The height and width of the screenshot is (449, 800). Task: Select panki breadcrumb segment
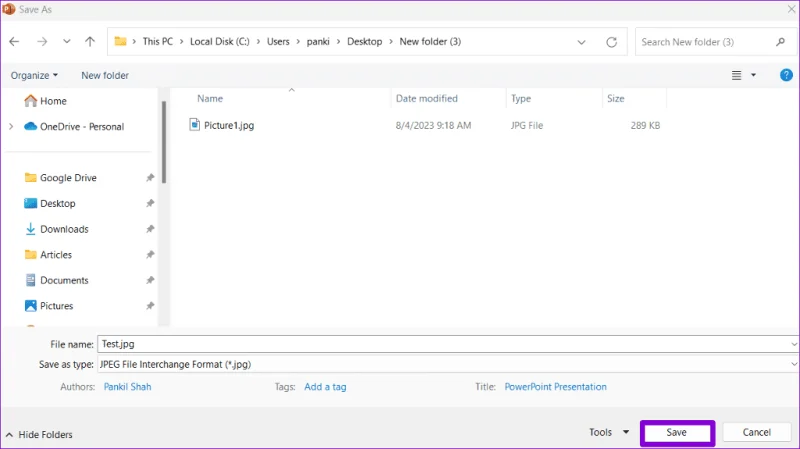[318, 41]
